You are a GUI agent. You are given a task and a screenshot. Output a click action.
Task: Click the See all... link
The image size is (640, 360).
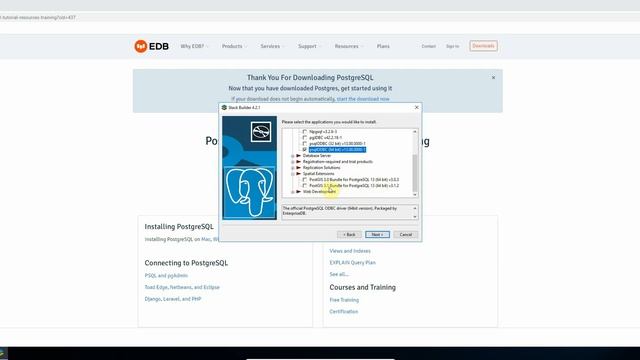[339, 274]
